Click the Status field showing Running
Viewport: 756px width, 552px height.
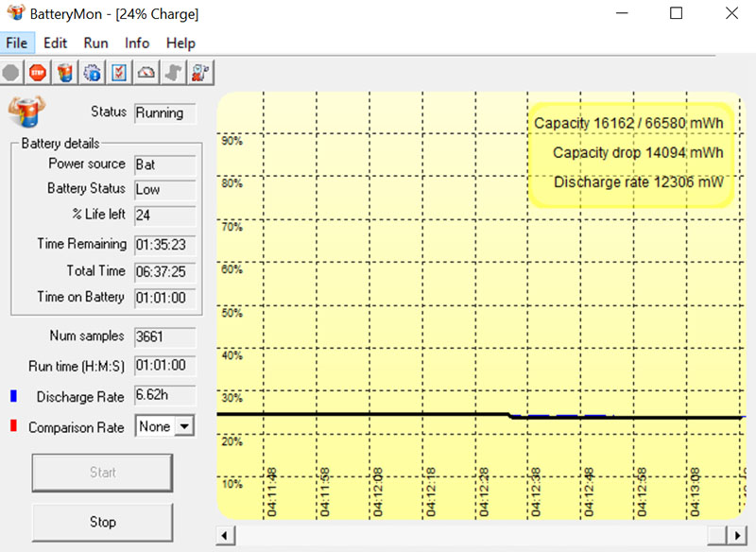point(164,112)
